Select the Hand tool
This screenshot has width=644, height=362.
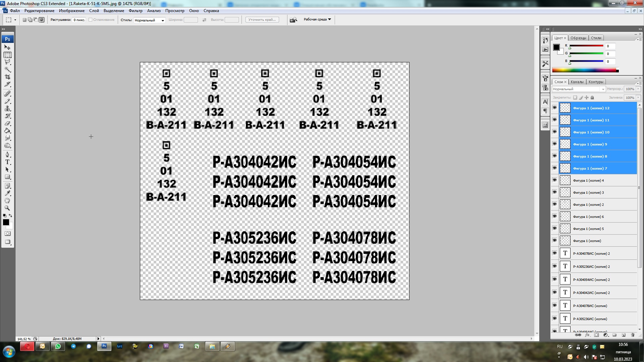click(7, 200)
